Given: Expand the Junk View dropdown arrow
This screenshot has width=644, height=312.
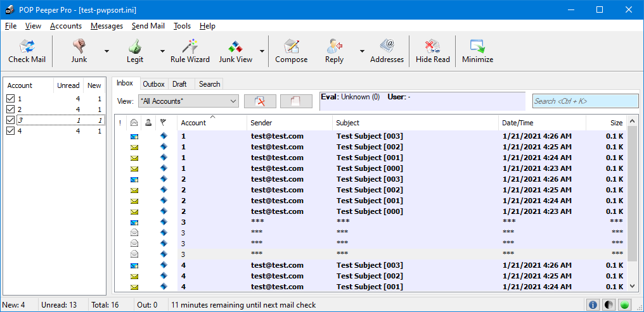Looking at the screenshot, I should (x=262, y=51).
